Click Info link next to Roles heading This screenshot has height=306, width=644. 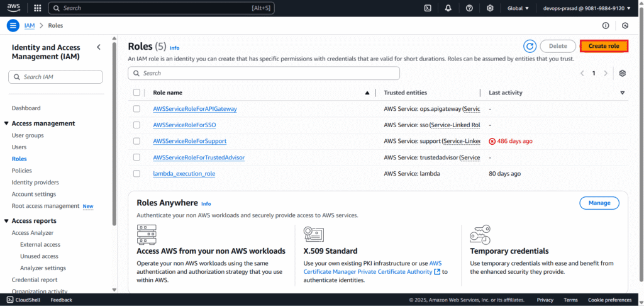175,48
